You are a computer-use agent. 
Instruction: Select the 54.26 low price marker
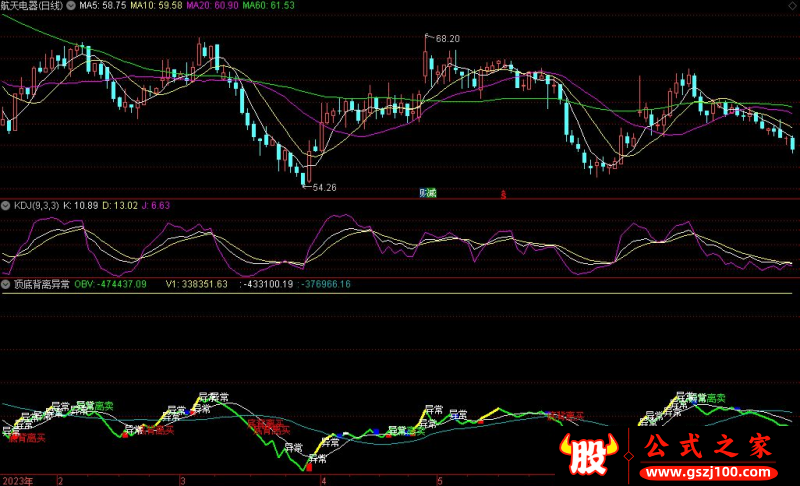[x=324, y=187]
